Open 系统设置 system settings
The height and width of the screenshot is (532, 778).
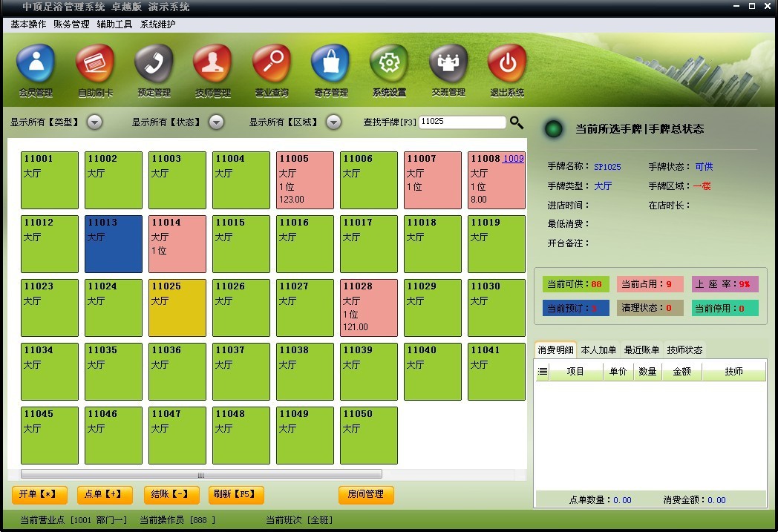tap(388, 70)
